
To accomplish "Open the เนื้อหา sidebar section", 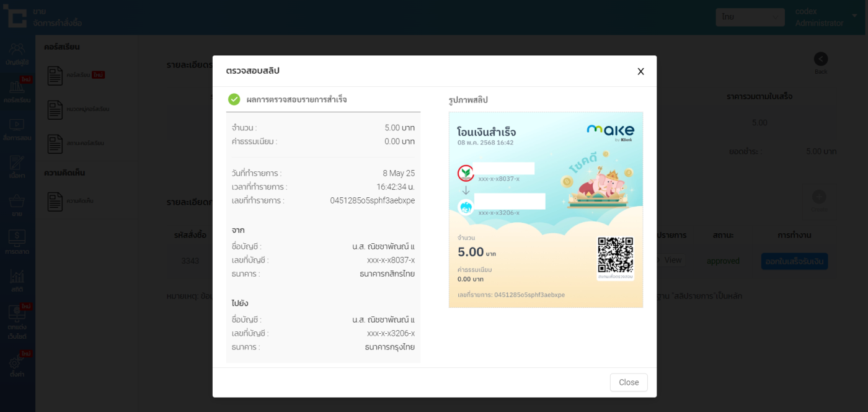I will click(17, 166).
